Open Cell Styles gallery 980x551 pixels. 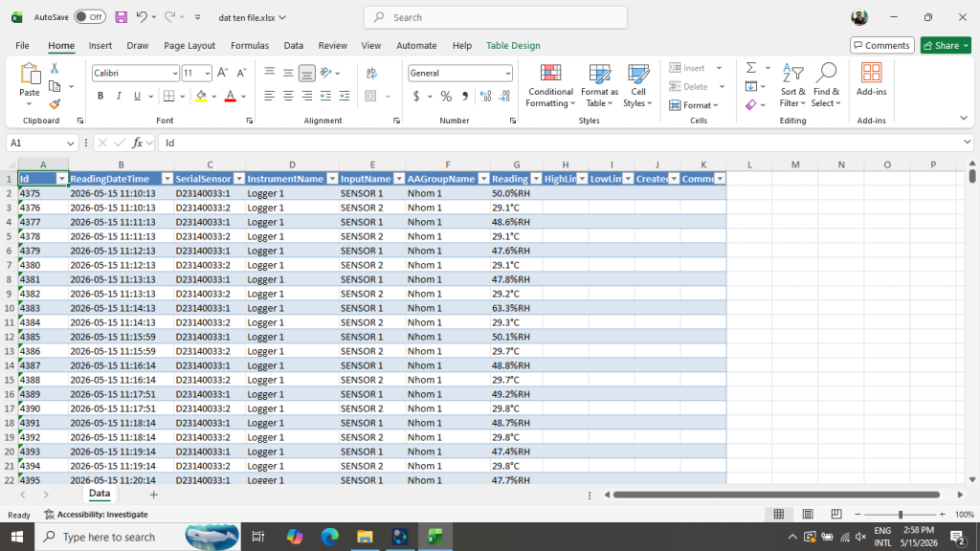click(x=637, y=86)
